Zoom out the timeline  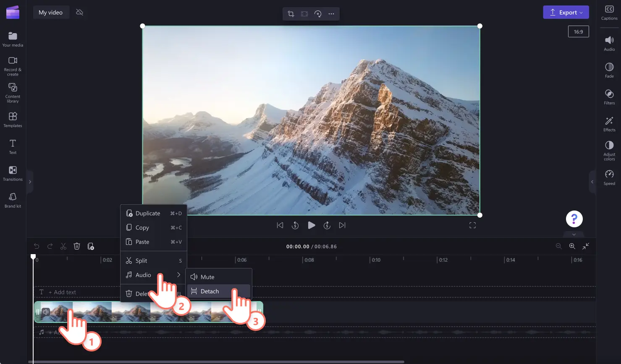[x=558, y=246]
